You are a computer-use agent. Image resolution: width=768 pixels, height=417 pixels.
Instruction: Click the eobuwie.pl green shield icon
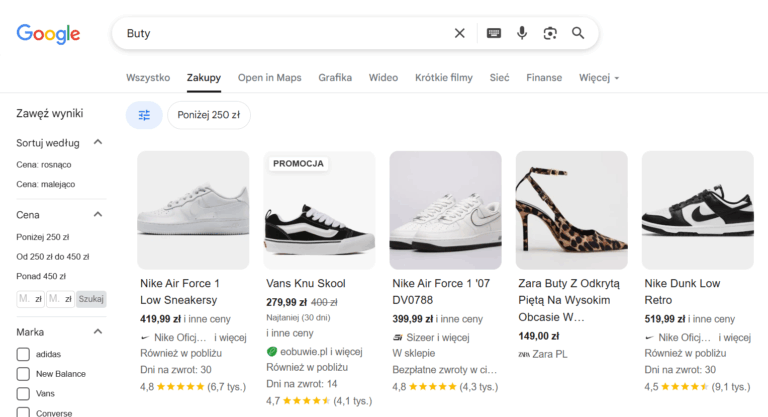click(x=271, y=352)
